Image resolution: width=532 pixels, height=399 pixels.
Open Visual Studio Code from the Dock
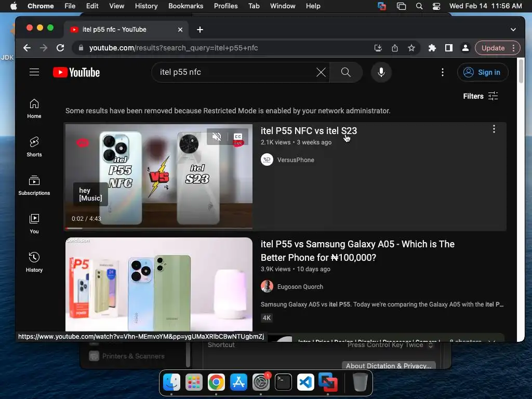(x=305, y=382)
